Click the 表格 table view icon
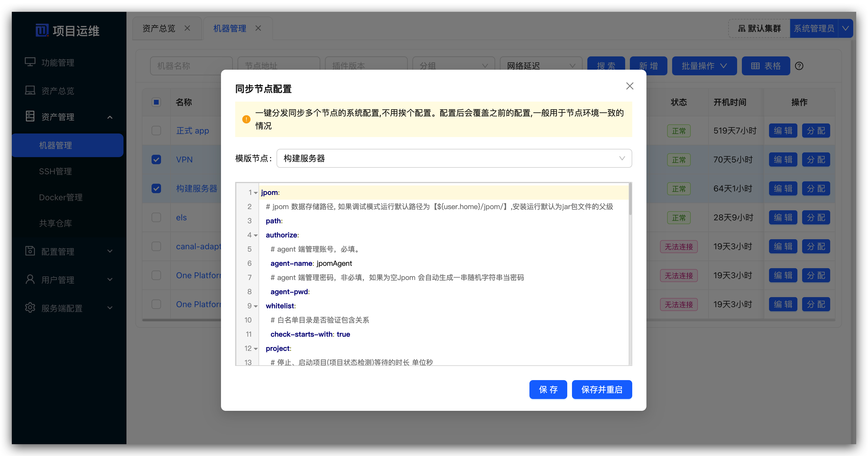This screenshot has width=868, height=456. tap(755, 66)
